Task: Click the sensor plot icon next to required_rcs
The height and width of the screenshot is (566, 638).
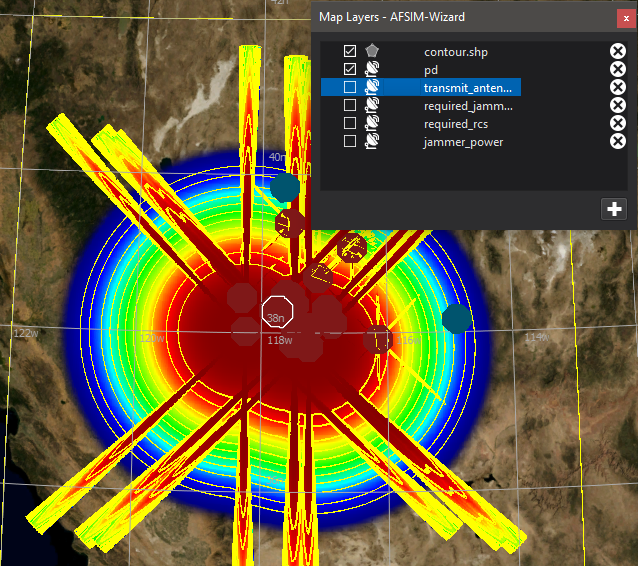Action: point(372,123)
